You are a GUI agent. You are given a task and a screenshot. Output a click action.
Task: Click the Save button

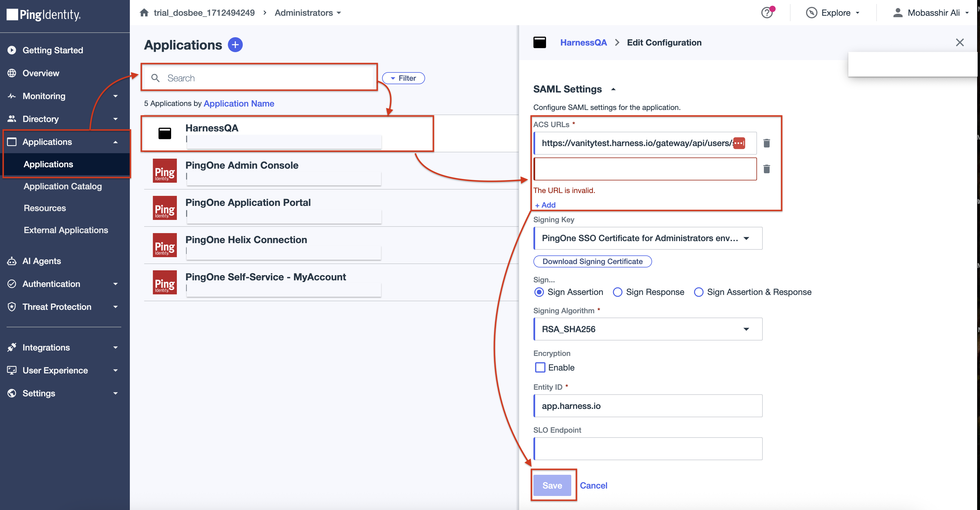click(552, 485)
